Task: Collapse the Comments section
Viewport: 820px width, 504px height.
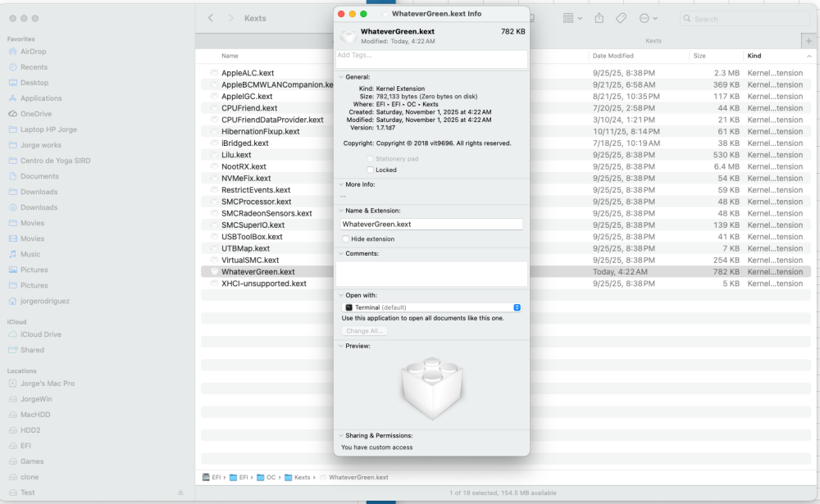Action: tap(341, 253)
